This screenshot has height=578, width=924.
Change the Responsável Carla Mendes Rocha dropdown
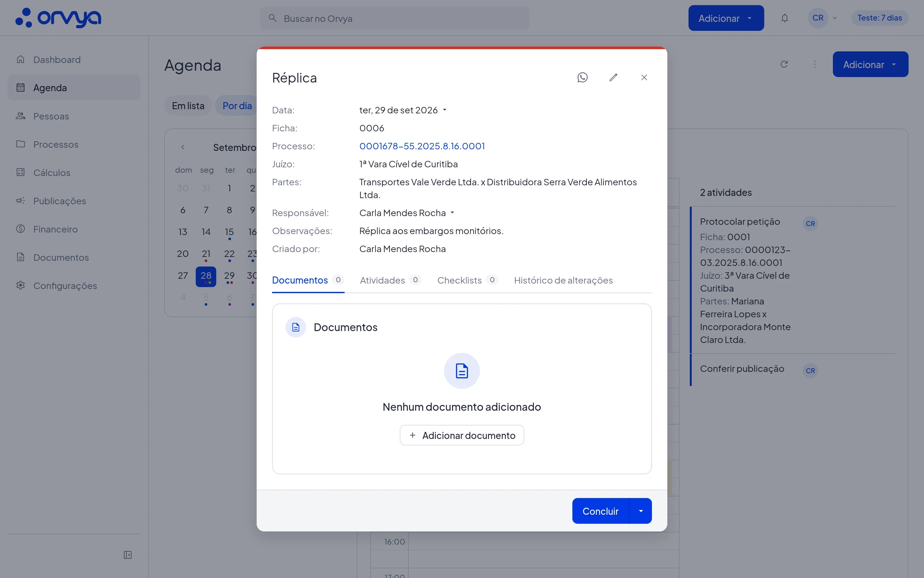tap(407, 213)
